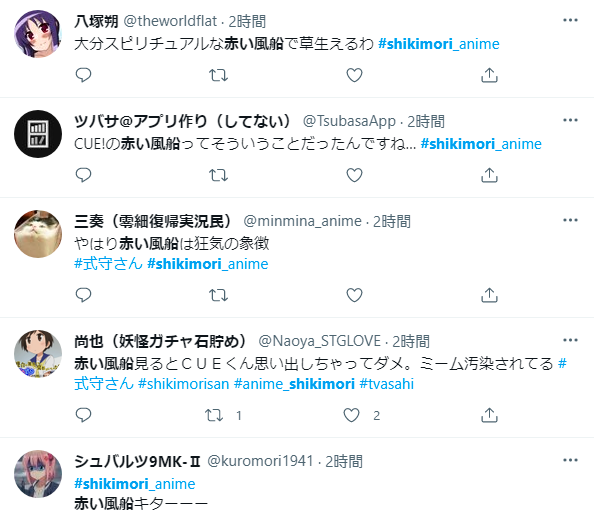Viewport: 594px width, 522px height.
Task: Retweet the TsubasaApp tweet
Action: coord(219,175)
